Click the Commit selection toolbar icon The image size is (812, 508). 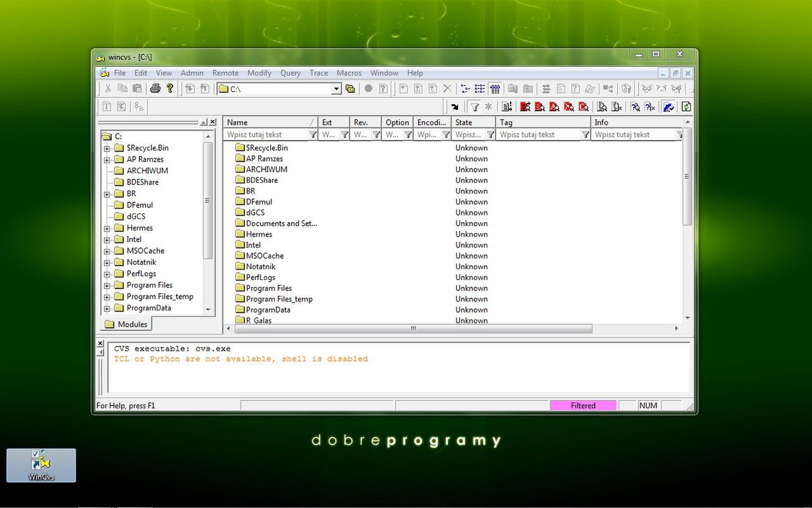tap(204, 89)
